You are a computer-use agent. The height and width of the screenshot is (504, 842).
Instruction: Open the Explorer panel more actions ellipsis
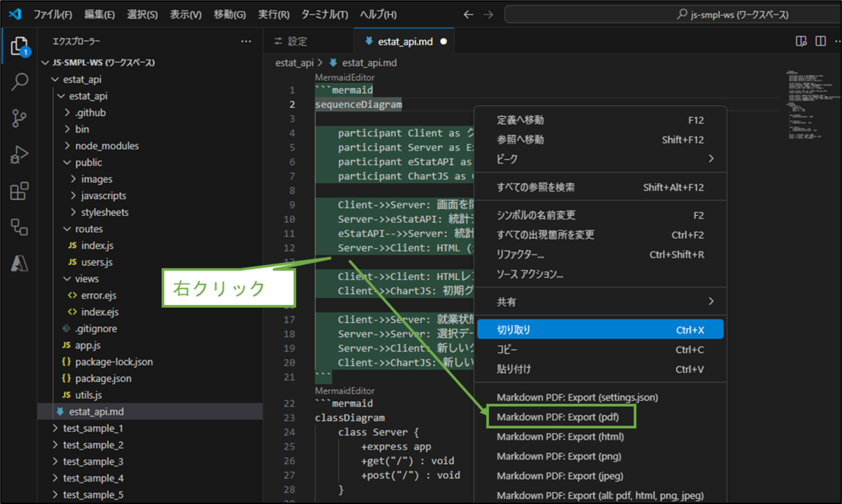[246, 41]
